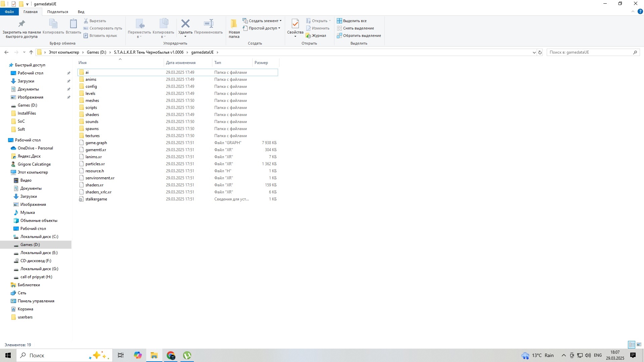Click the search field for gamedataUE
This screenshot has width=644, height=362.
click(590, 52)
